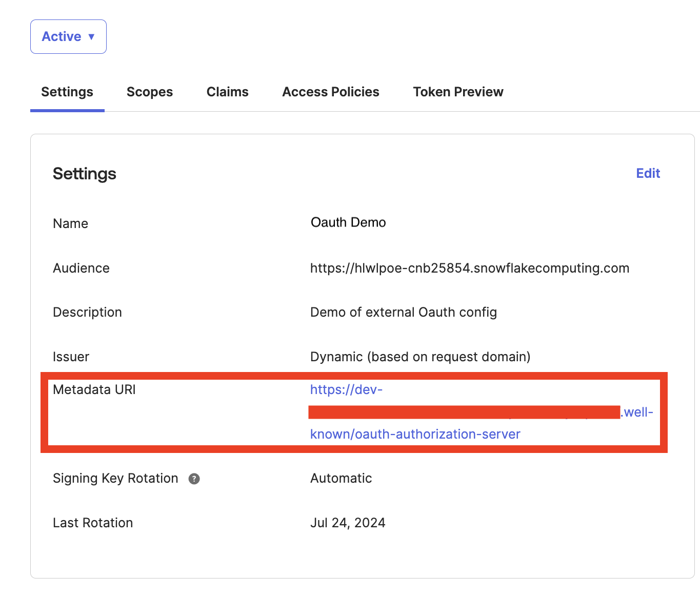
Task: Click the Edit link for Settings
Action: (x=648, y=173)
